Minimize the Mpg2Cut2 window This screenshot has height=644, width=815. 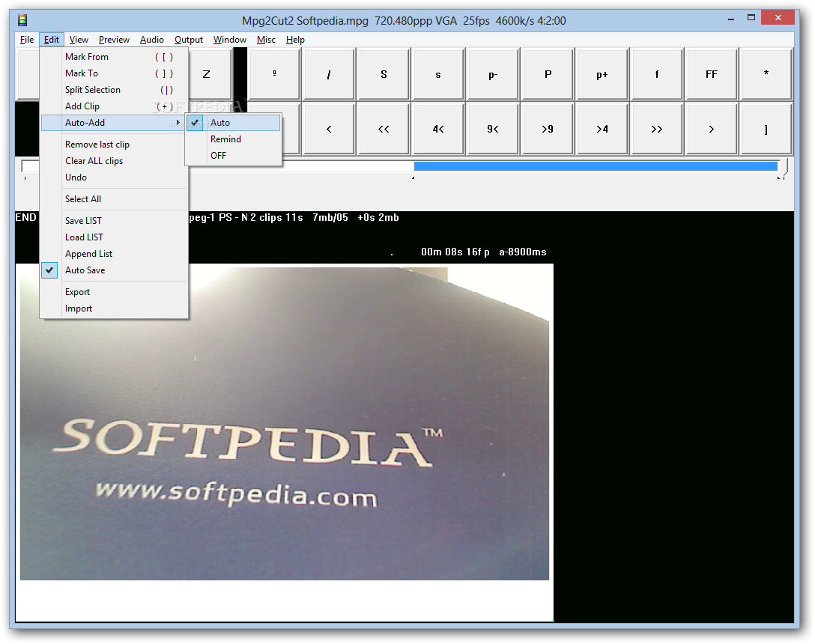click(x=731, y=18)
